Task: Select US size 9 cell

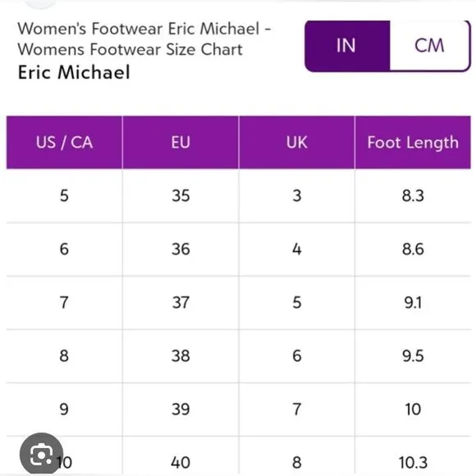Action: 64,410
